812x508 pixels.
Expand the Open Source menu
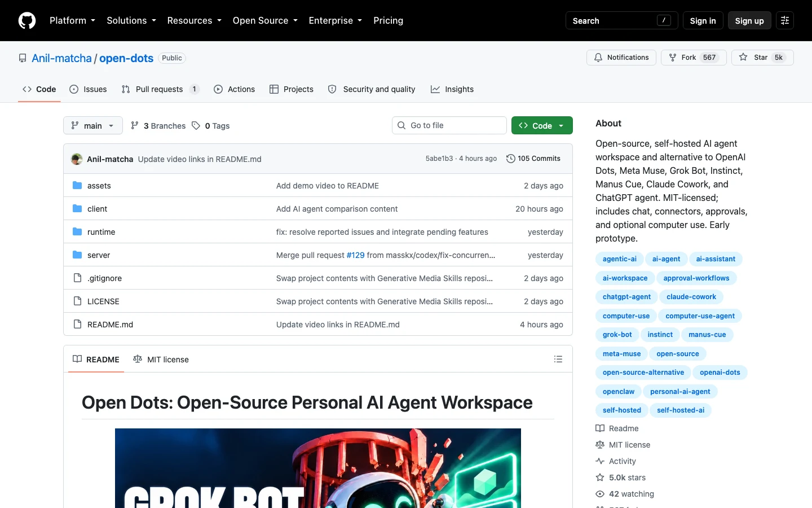265,20
